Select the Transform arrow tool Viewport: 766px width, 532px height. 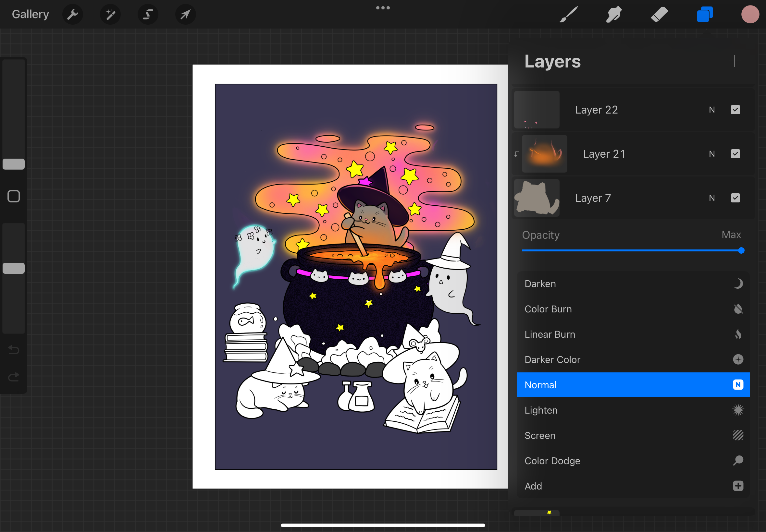(x=185, y=14)
